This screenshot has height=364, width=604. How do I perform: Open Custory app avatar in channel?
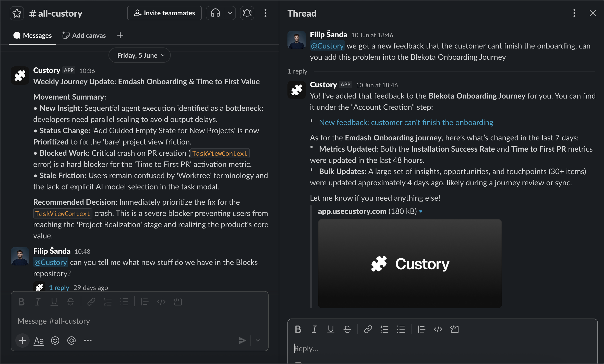point(20,76)
